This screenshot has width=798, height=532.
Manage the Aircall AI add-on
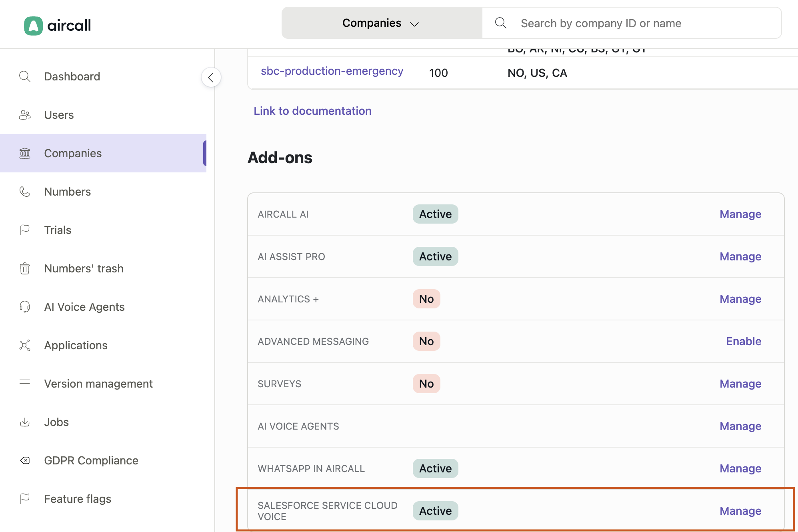pos(740,214)
